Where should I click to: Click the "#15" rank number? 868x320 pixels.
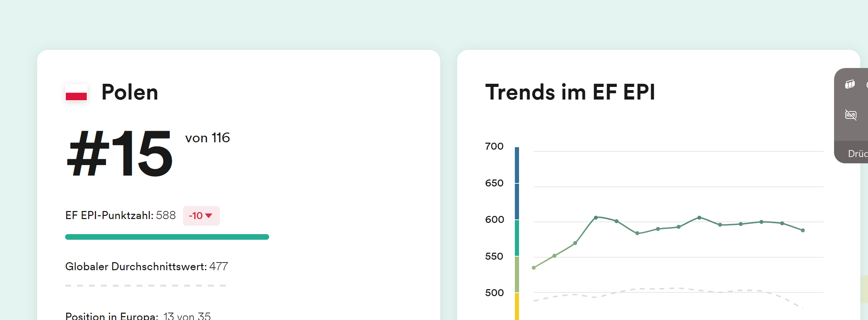[x=119, y=153]
